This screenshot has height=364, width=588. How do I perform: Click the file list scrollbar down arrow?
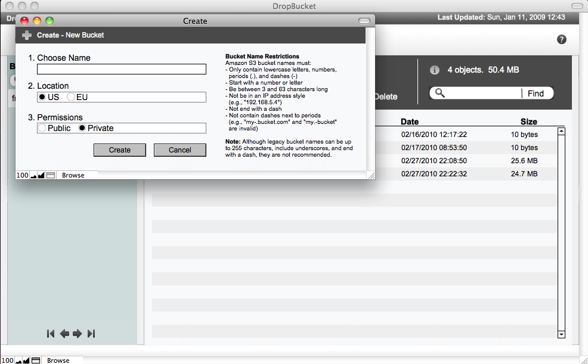coord(561,334)
